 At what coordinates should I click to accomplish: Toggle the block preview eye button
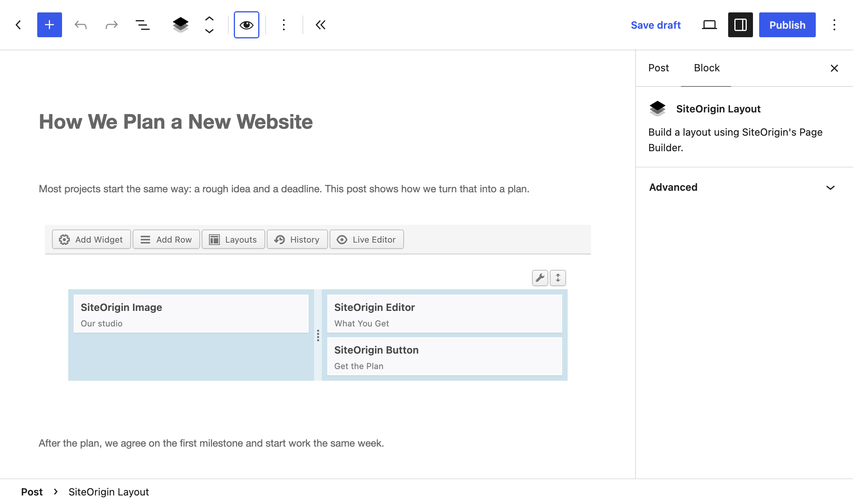247,25
